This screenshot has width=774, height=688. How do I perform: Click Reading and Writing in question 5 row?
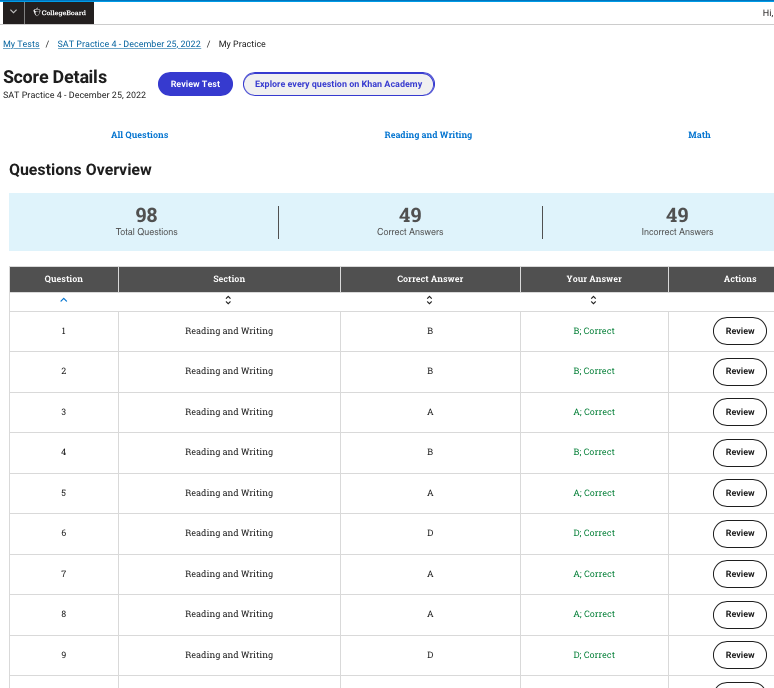click(229, 493)
